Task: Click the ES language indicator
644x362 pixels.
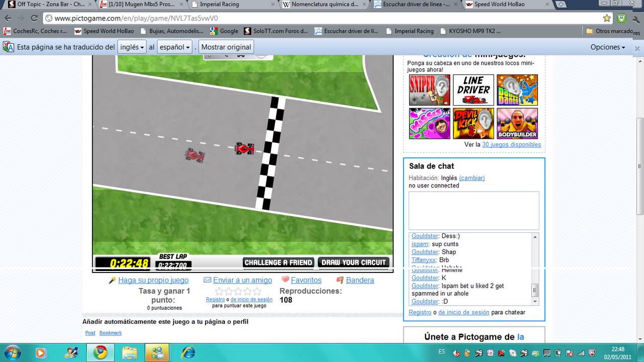Action: [442, 351]
